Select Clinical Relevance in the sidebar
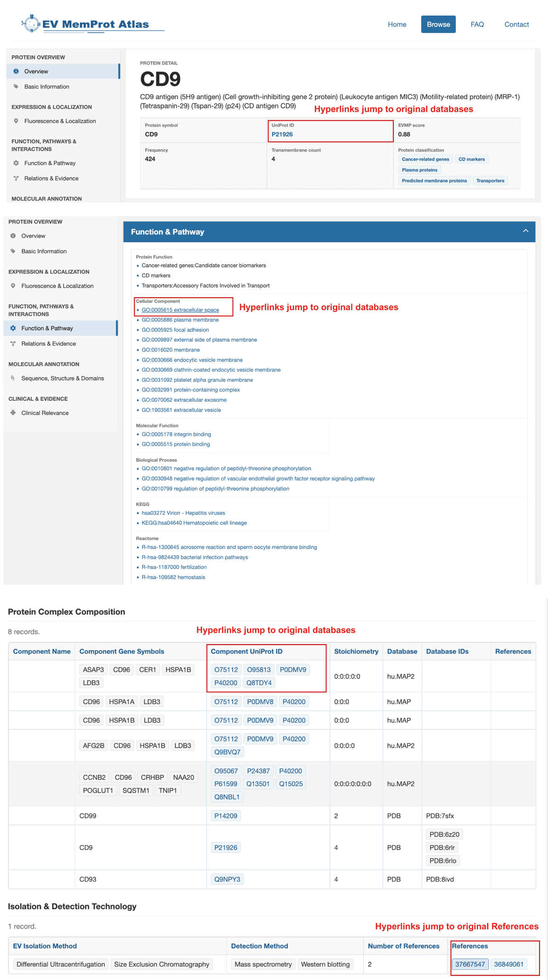 (61, 413)
